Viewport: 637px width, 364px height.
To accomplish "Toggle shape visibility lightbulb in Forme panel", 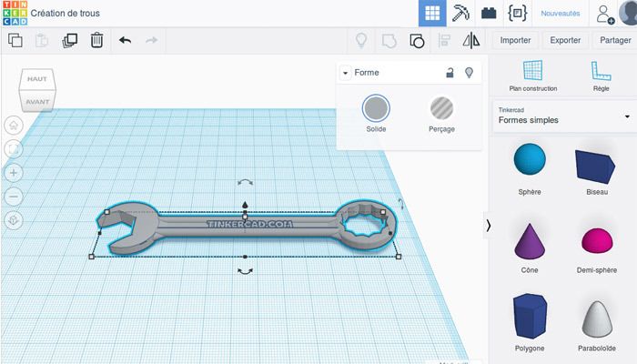I will [470, 73].
